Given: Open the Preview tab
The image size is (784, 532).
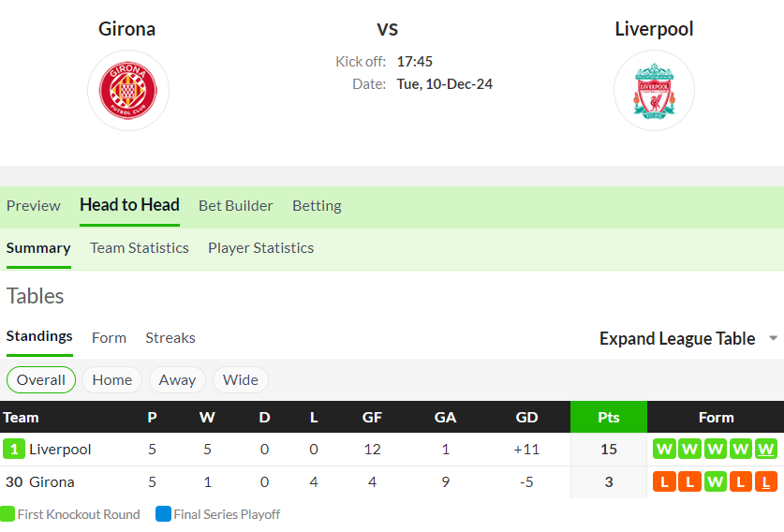Looking at the screenshot, I should click(x=34, y=205).
